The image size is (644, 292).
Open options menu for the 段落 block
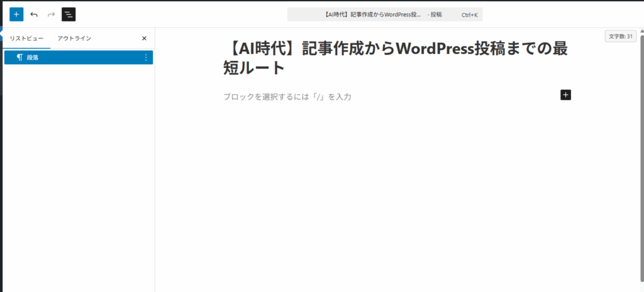tap(146, 57)
